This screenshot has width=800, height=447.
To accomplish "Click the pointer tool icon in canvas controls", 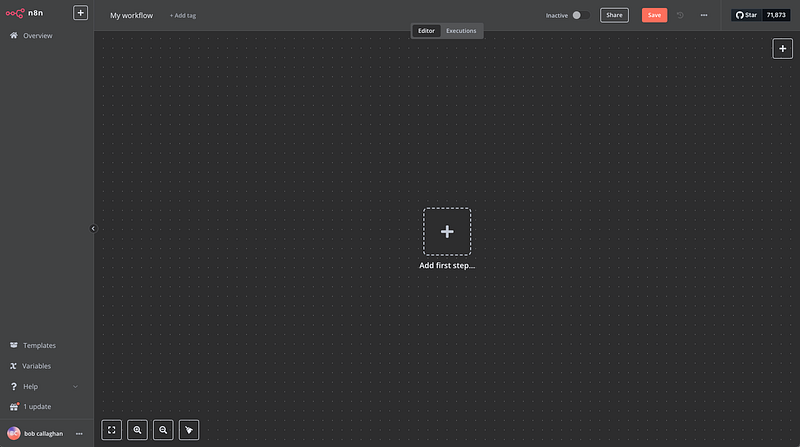I will (189, 430).
